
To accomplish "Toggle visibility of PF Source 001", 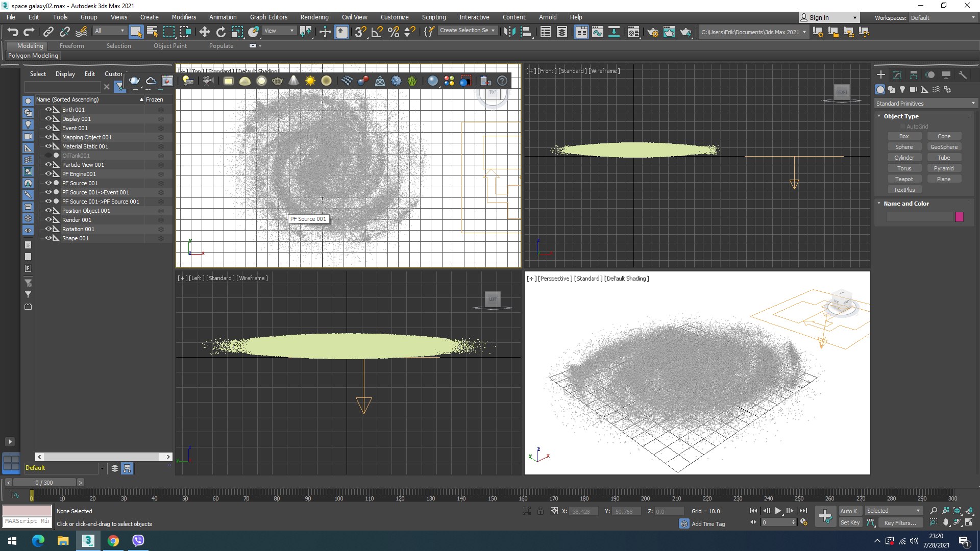I will pyautogui.click(x=48, y=183).
